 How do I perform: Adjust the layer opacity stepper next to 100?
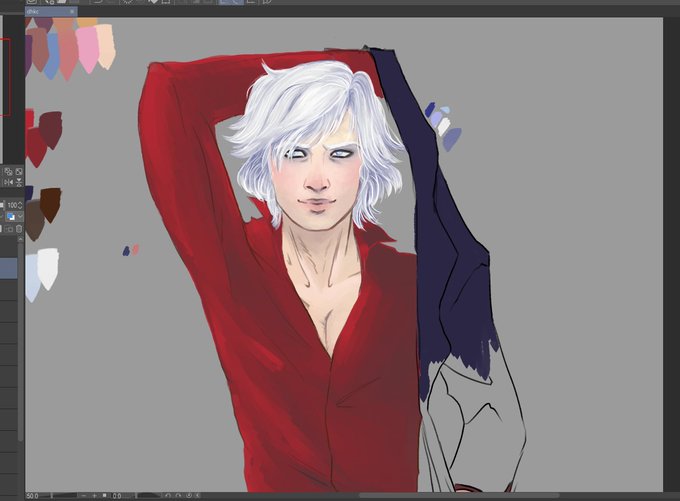(20, 205)
